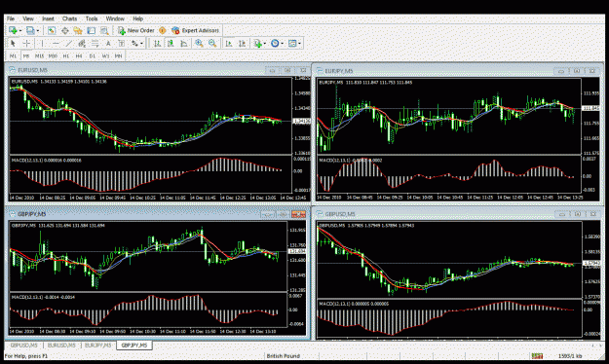This screenshot has width=609, height=364.
Task: Toggle chart Auto Scroll icon
Action: click(229, 44)
